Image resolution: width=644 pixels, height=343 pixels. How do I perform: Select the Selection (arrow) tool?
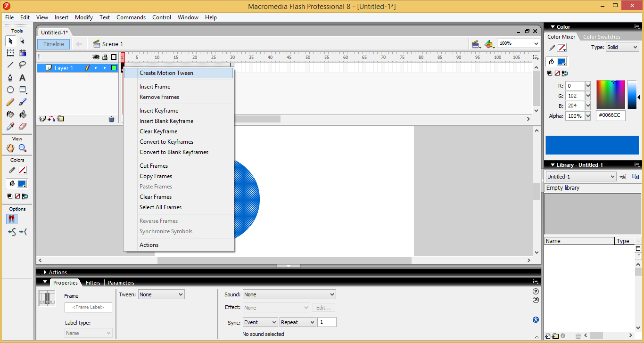(x=10, y=41)
